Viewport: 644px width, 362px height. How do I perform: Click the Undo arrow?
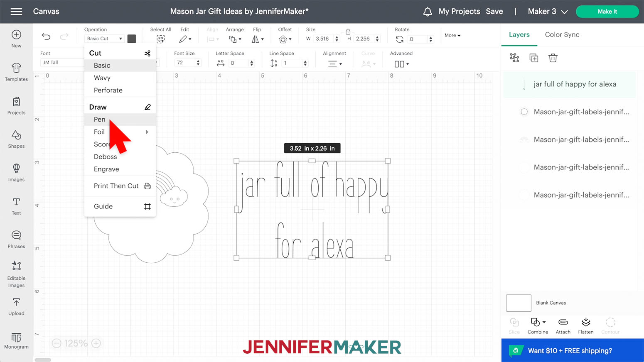[46, 37]
